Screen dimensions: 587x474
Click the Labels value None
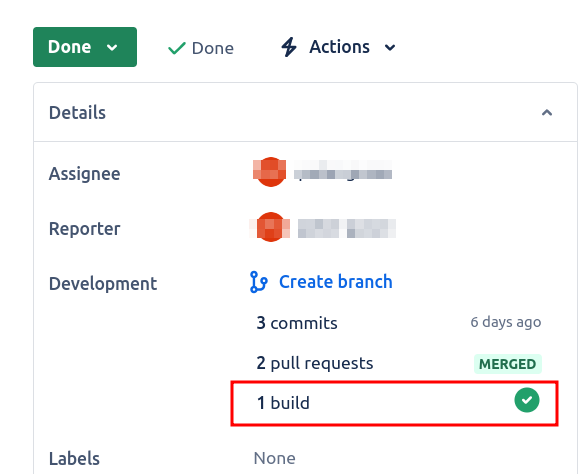click(x=274, y=458)
